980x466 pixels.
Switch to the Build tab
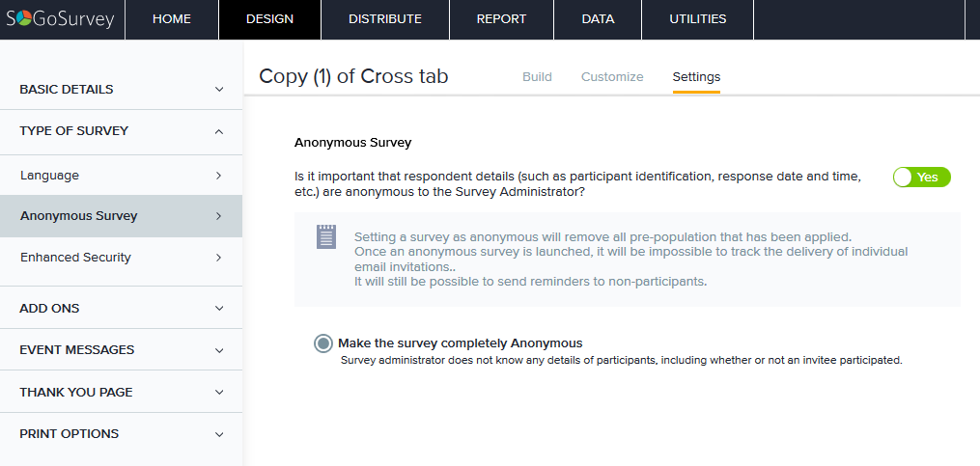tap(537, 77)
